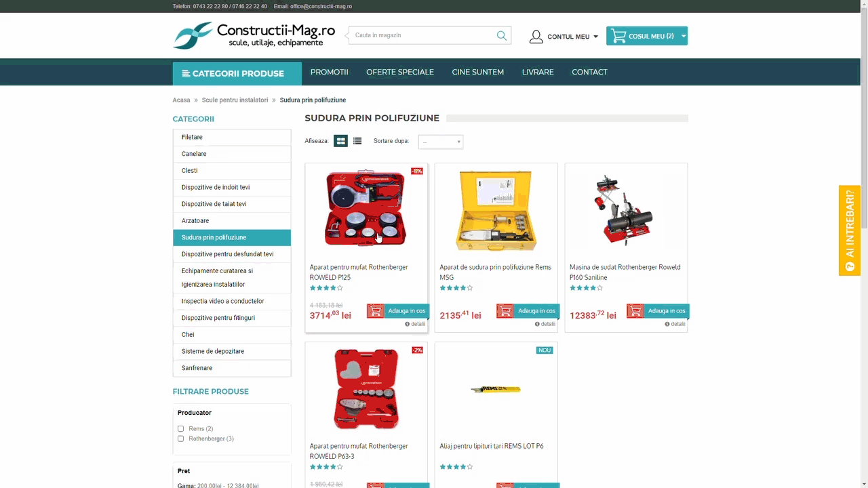Screen dimensions: 868x488
Task: Open Inspectia video a conductelor category
Action: pos(232,301)
